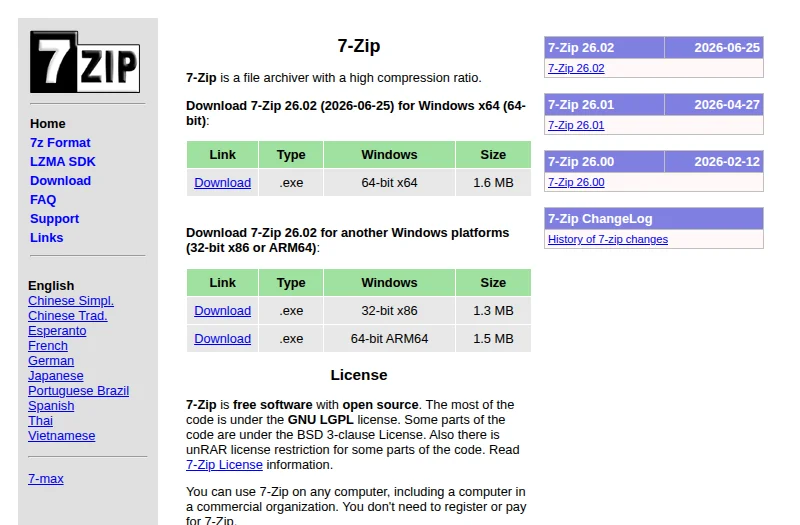Click the 64-bit ARM64 table cell
The height and width of the screenshot is (525, 800).
click(389, 339)
